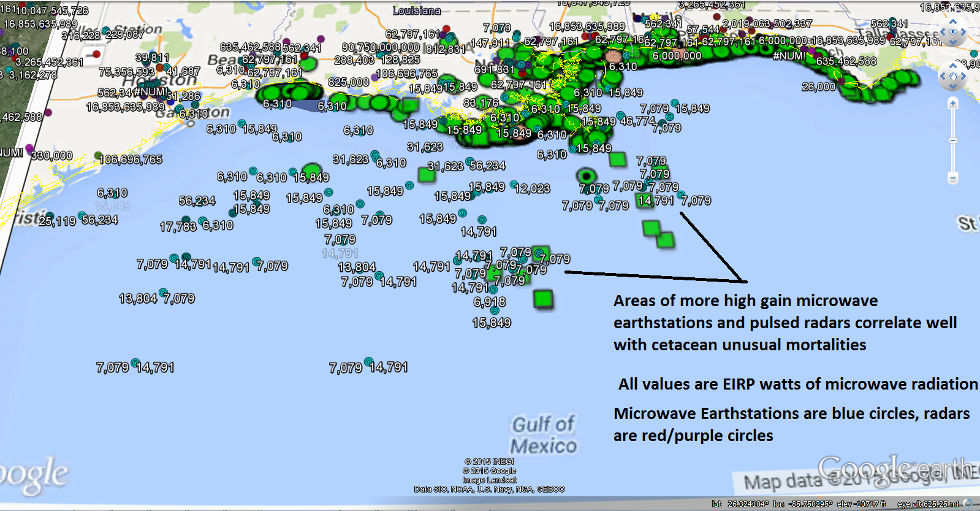
Task: Click the 26,000 value label
Action: click(818, 87)
